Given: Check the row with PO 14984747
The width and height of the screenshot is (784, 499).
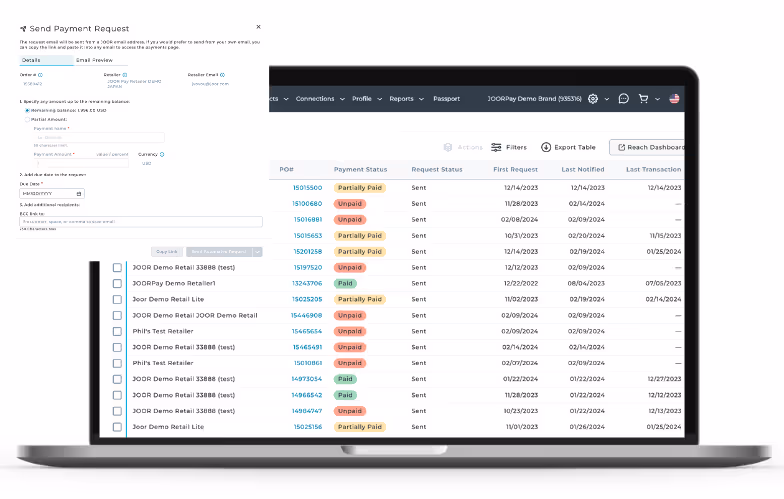Looking at the screenshot, I should point(117,412).
